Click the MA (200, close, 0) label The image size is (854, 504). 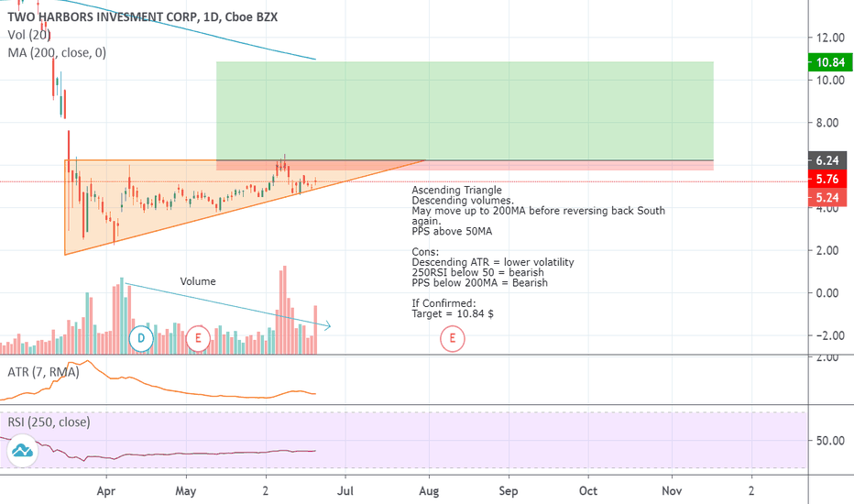click(x=57, y=53)
